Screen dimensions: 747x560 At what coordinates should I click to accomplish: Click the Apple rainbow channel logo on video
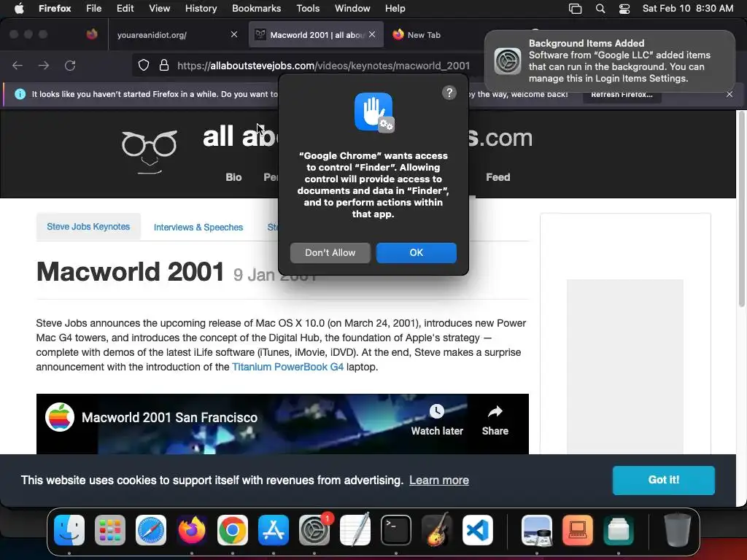point(60,417)
